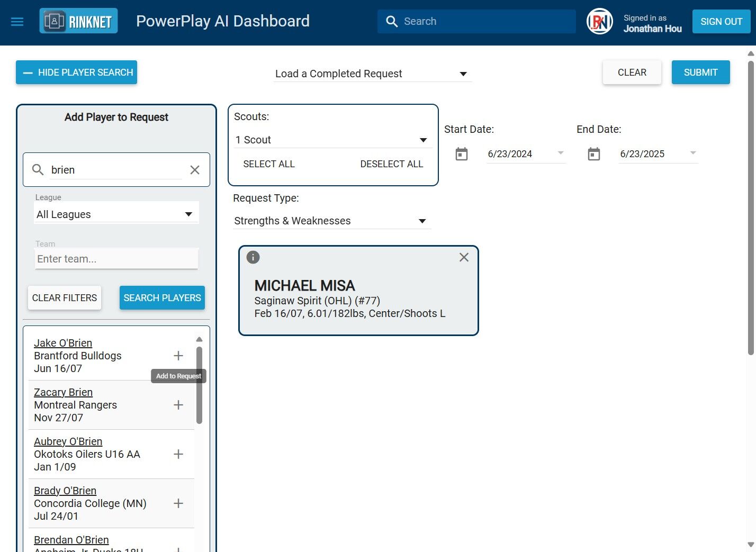
Task: Focus the header Search field
Action: click(476, 21)
